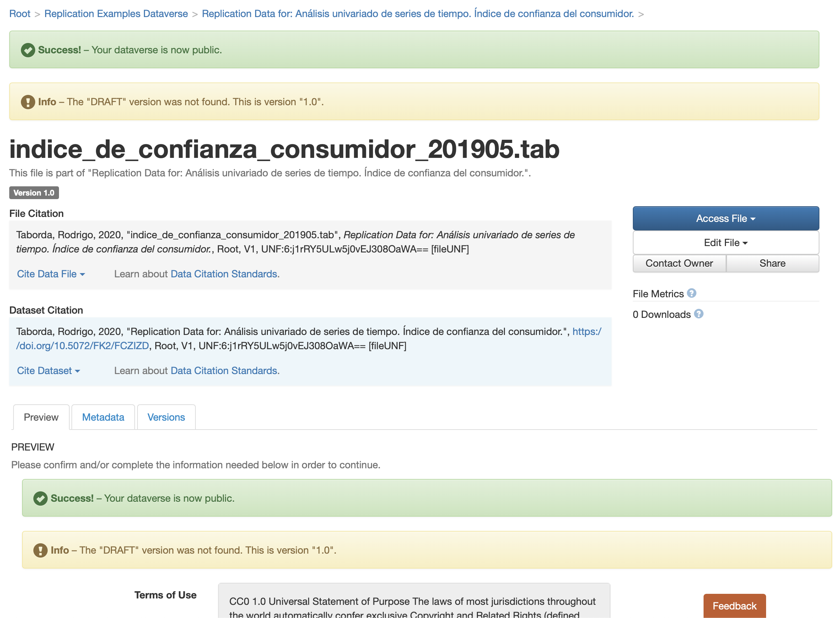The width and height of the screenshot is (840, 618).
Task: Expand the Edit File menu
Action: tap(725, 243)
